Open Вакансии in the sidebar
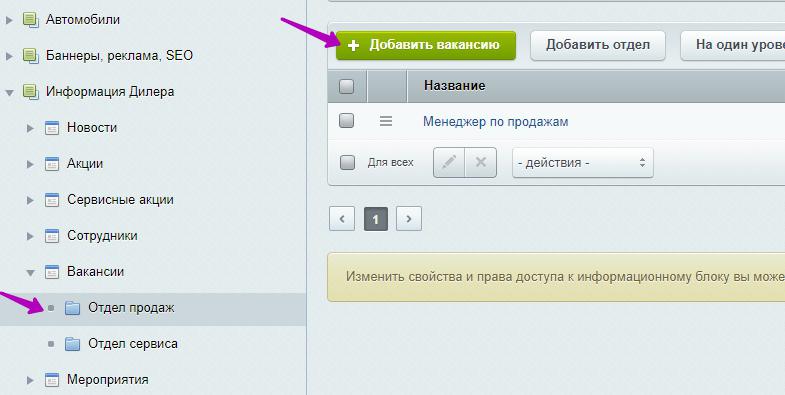 (x=96, y=272)
